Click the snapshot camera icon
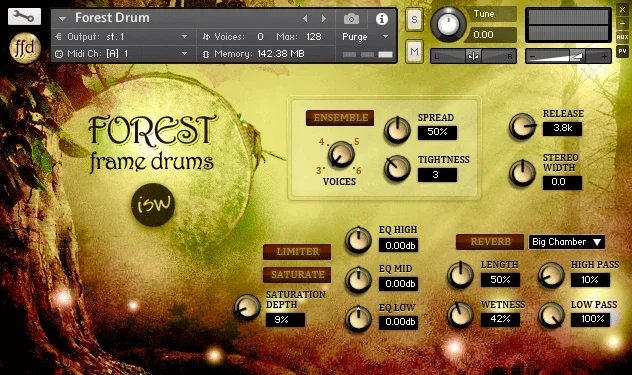 [351, 19]
